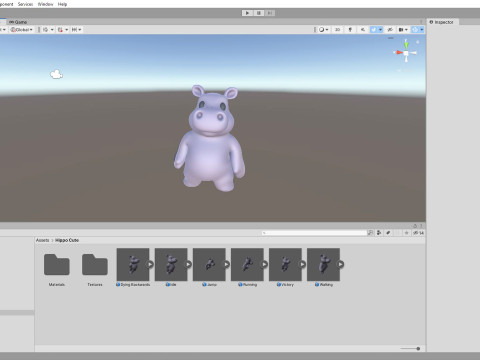This screenshot has height=360, width=480.
Task: Click the Dying Backwards file name
Action: pyautogui.click(x=135, y=285)
